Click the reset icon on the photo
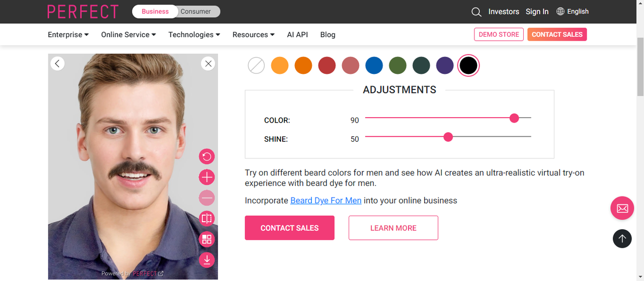 (x=207, y=156)
